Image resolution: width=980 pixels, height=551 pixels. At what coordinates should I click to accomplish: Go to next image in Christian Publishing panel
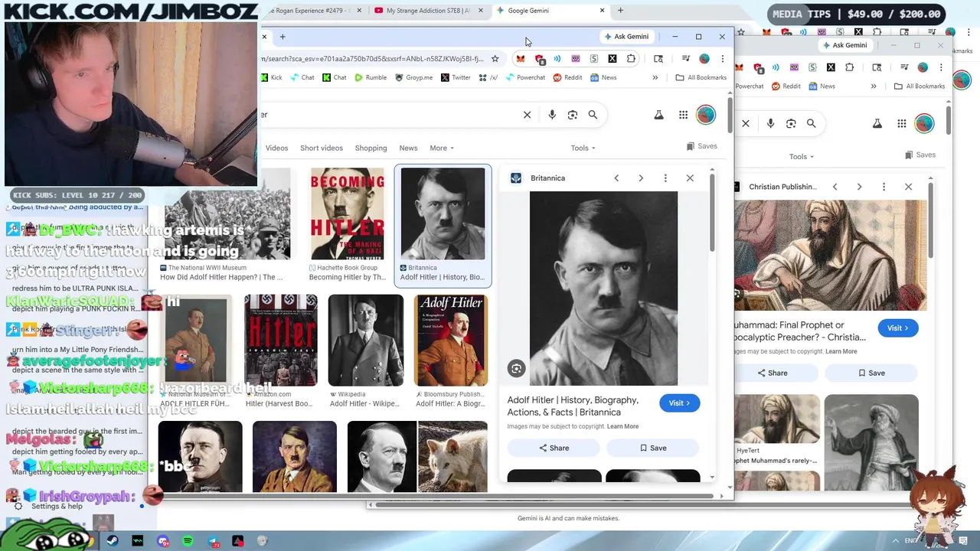(x=859, y=187)
